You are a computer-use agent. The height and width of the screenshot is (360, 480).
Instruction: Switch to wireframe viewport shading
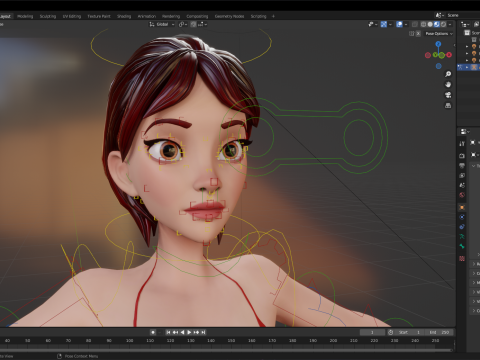coord(423,24)
